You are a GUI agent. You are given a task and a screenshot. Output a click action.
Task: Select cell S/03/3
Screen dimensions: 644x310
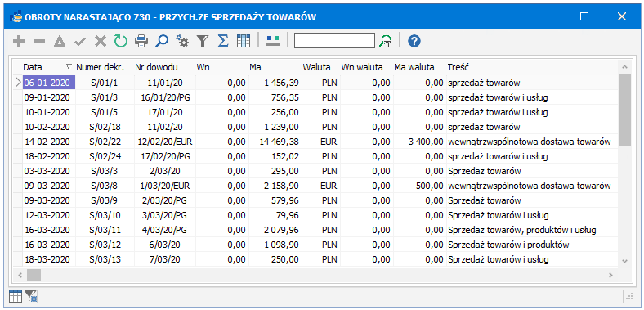coord(104,171)
